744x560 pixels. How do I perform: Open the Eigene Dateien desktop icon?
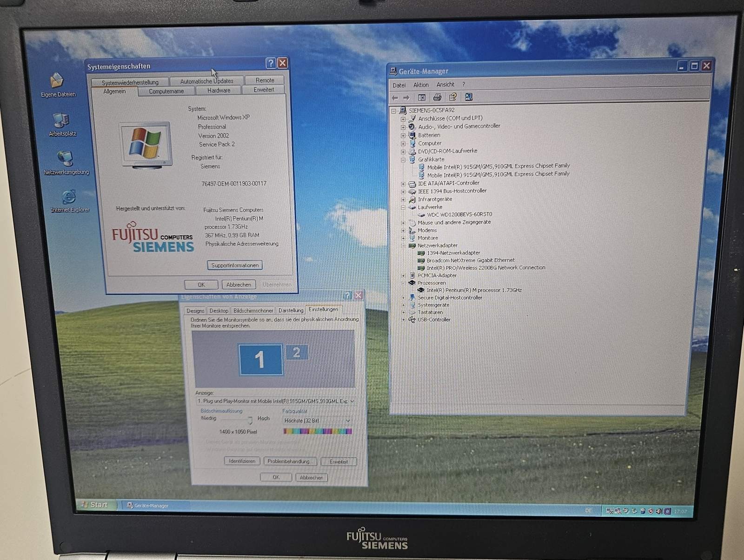click(57, 85)
